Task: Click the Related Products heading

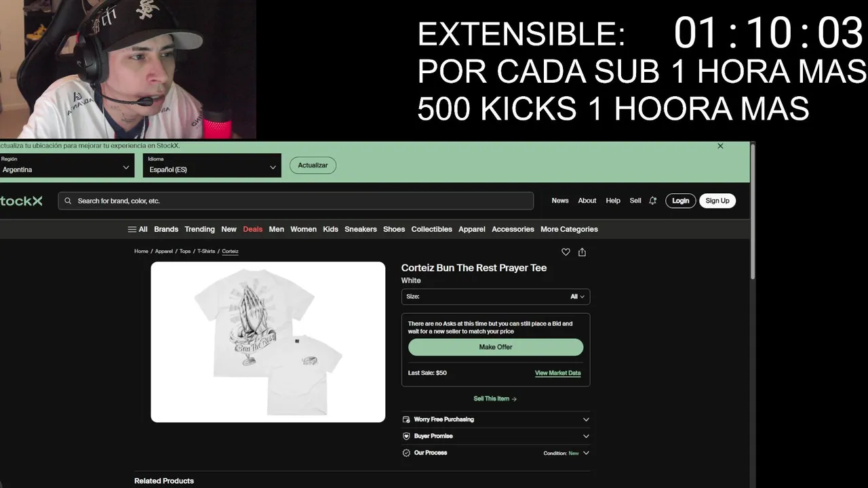Action: (x=164, y=481)
